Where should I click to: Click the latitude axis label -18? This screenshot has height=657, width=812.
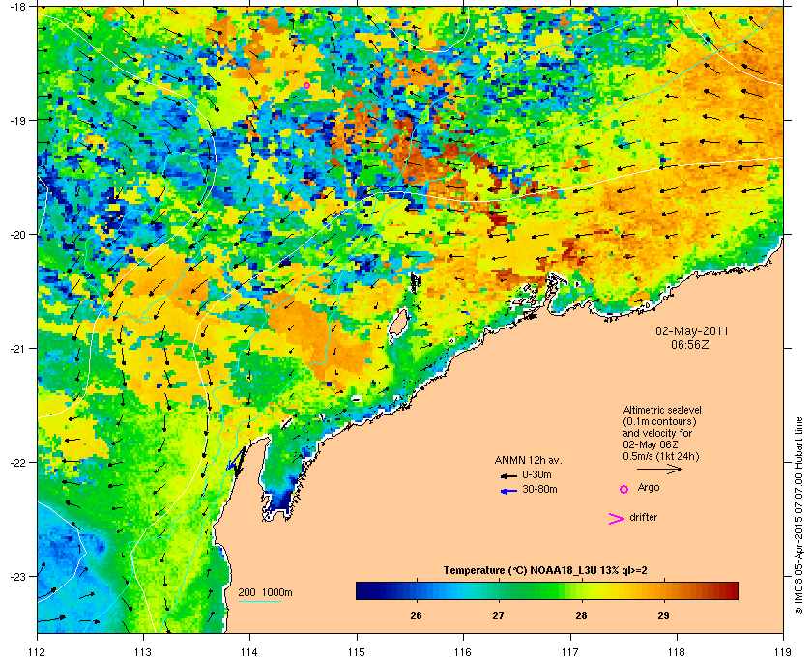17,7
